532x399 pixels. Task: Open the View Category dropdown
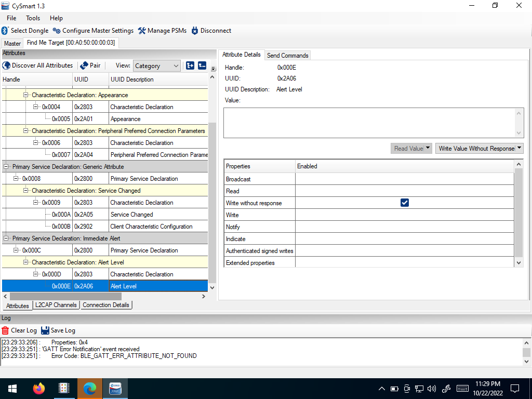point(156,66)
